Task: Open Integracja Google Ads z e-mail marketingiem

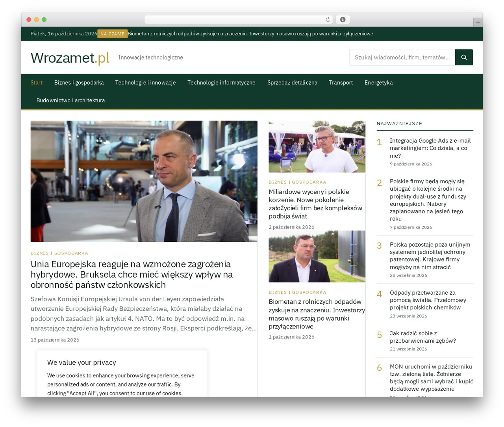Action: [x=430, y=148]
